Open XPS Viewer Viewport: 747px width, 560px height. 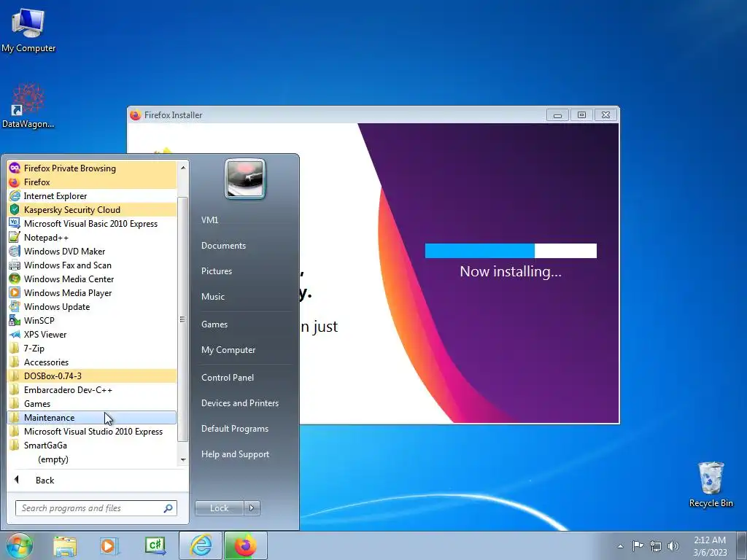92,334
